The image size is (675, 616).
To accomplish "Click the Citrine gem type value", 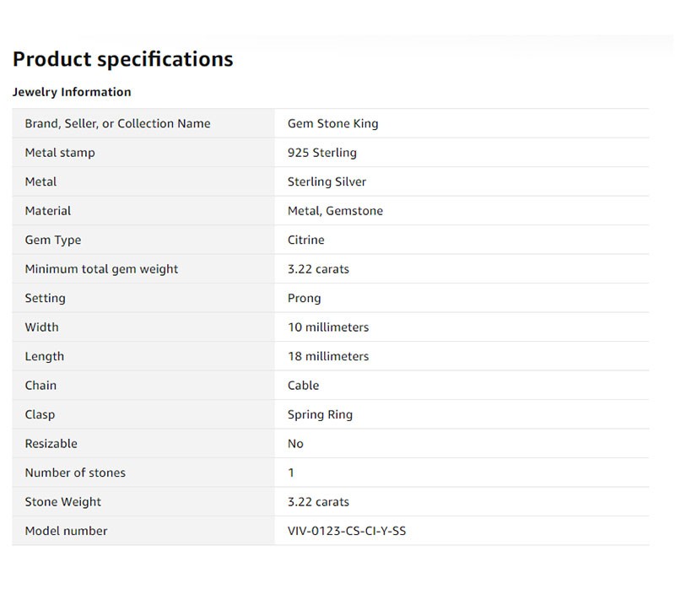I will (305, 240).
